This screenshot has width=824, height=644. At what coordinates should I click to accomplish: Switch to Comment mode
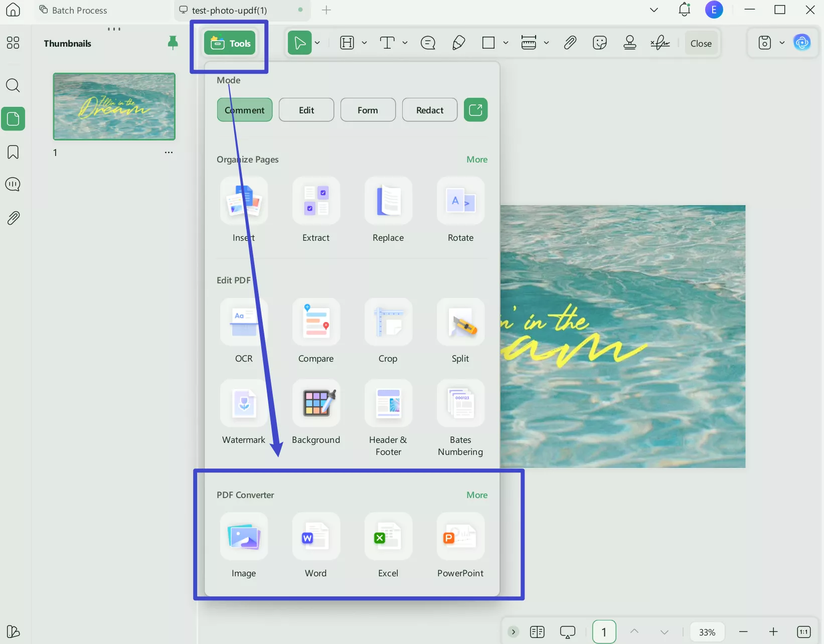245,110
